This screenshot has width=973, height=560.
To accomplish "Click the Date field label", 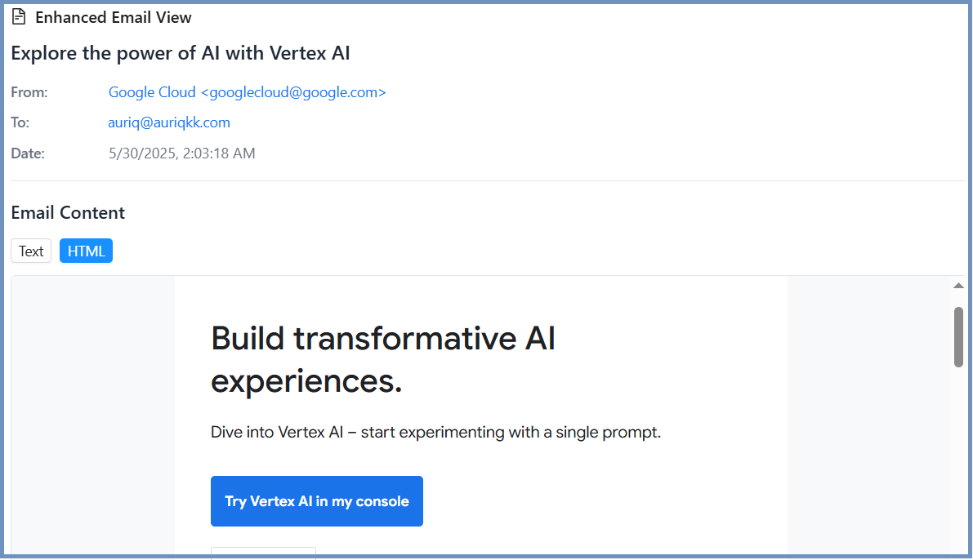I will click(28, 153).
